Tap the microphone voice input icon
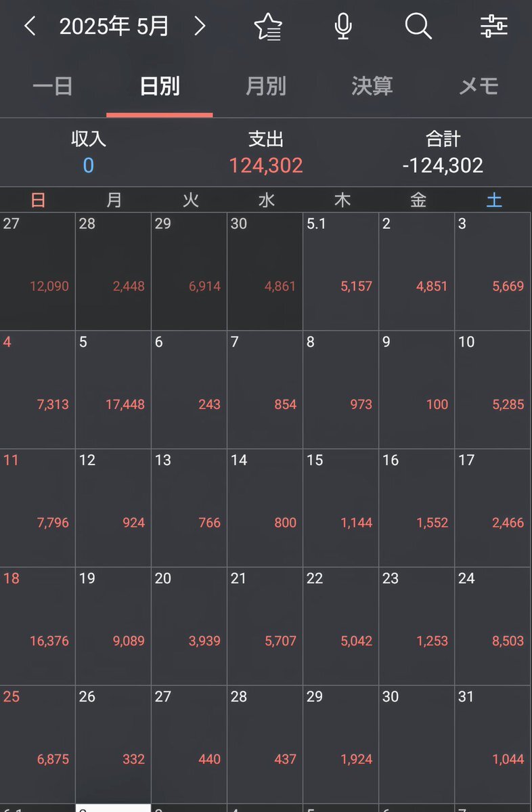This screenshot has height=812, width=532. [x=343, y=26]
